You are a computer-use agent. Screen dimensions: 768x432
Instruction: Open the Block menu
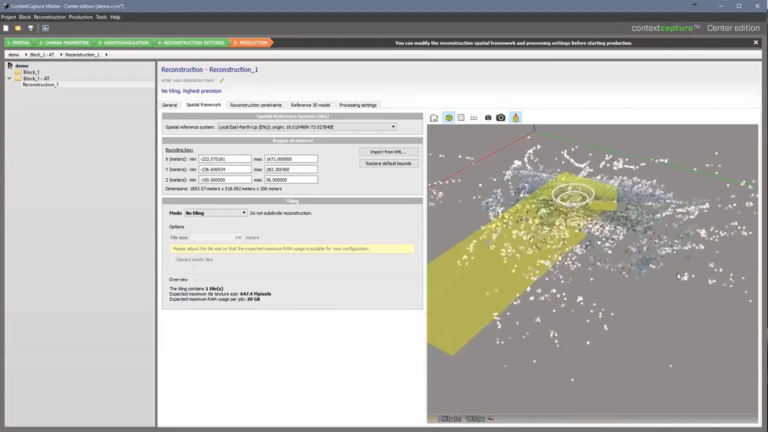click(x=24, y=17)
